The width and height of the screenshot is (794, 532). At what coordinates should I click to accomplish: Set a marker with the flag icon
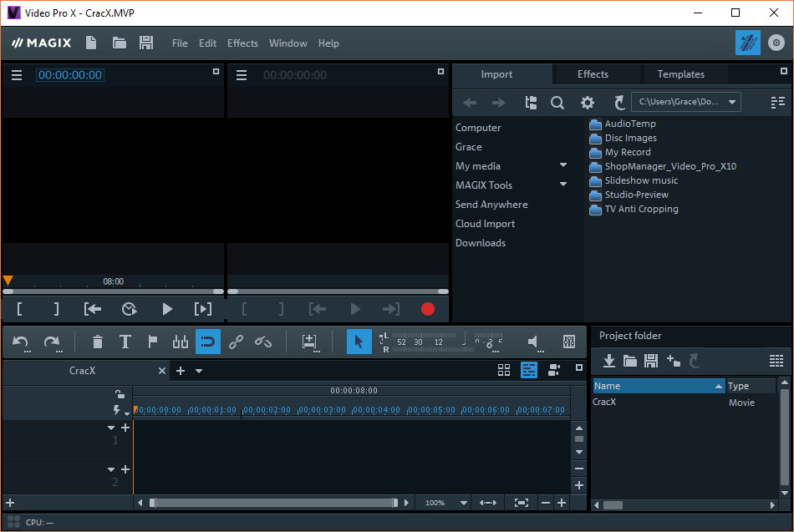click(152, 342)
